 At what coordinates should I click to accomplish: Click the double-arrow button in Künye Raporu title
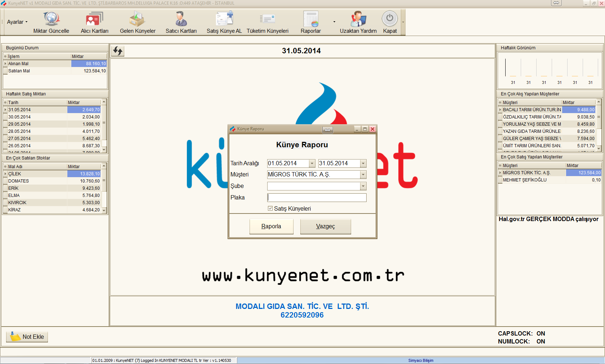[x=327, y=130]
